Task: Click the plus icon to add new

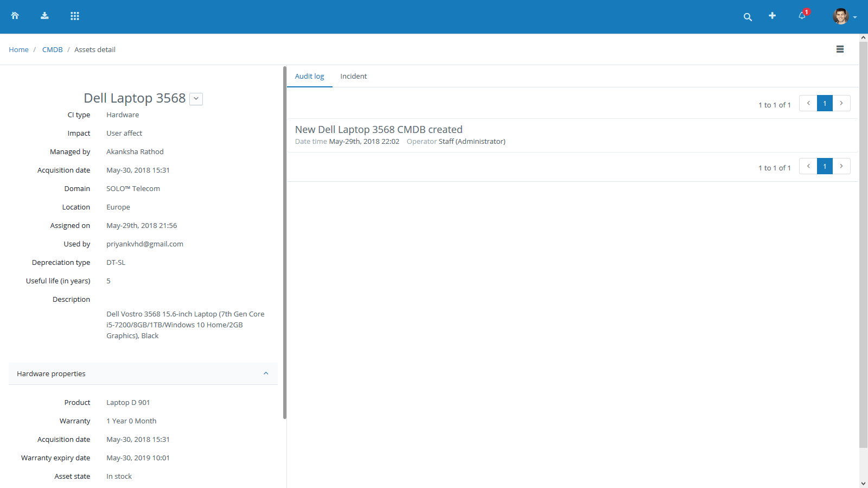Action: [772, 16]
